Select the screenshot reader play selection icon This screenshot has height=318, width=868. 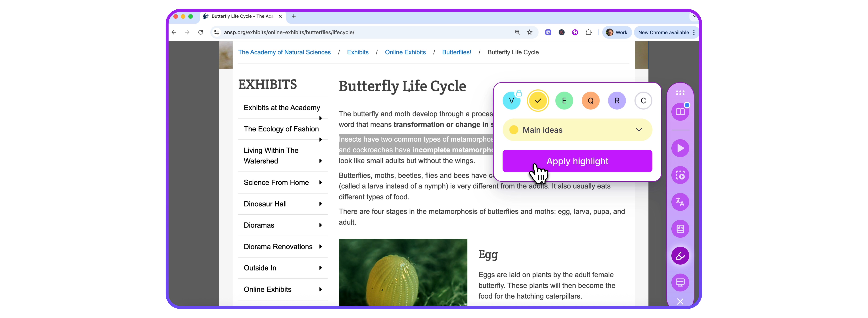tap(680, 175)
